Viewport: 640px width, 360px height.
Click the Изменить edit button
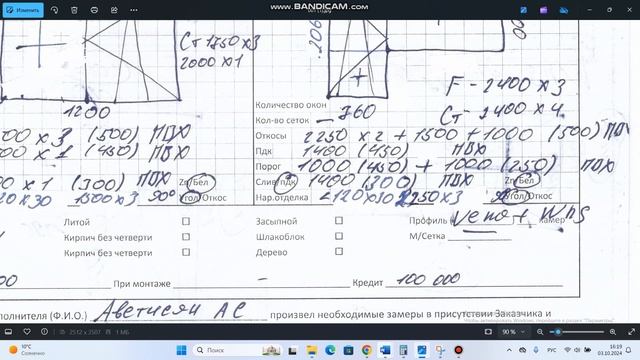click(x=23, y=10)
